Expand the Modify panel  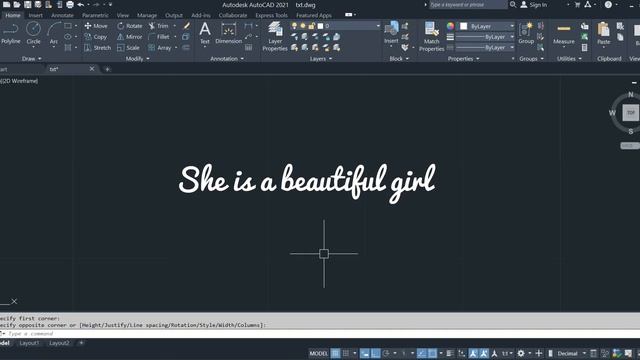click(x=138, y=59)
